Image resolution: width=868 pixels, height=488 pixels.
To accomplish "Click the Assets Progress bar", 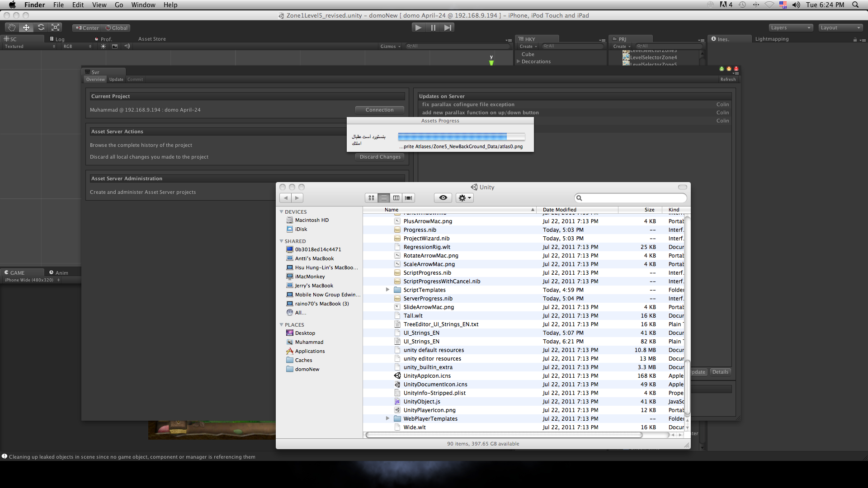I will pos(461,136).
